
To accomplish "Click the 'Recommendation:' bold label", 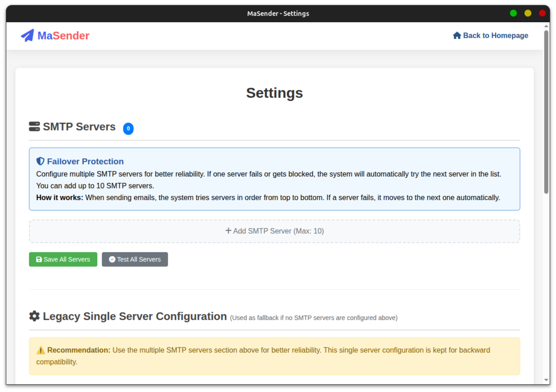I will [x=79, y=350].
